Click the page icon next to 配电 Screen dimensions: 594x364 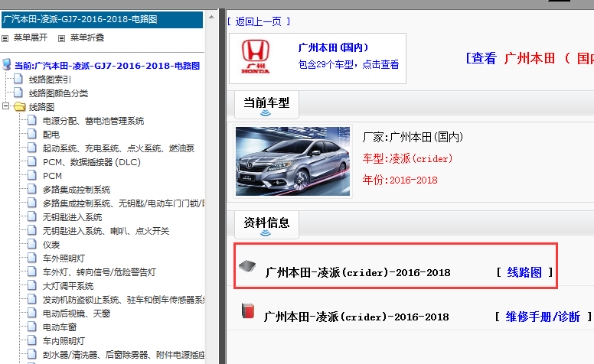[x=32, y=134]
